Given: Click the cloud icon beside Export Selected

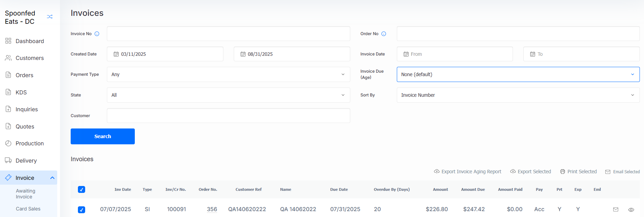Looking at the screenshot, I should 513,172.
